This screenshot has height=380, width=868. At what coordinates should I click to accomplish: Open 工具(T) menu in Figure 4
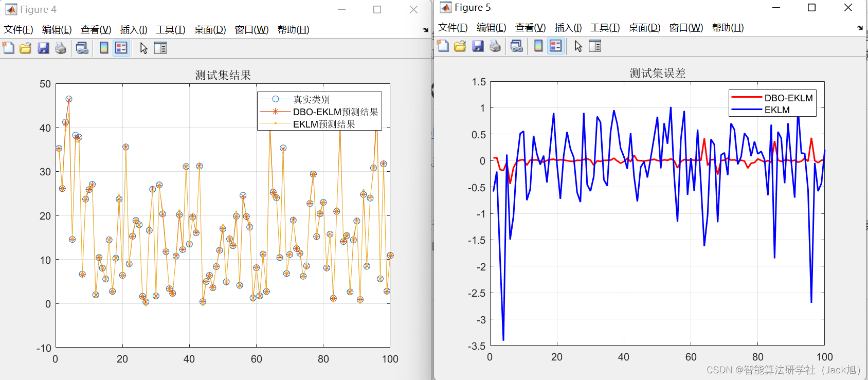coord(171,30)
